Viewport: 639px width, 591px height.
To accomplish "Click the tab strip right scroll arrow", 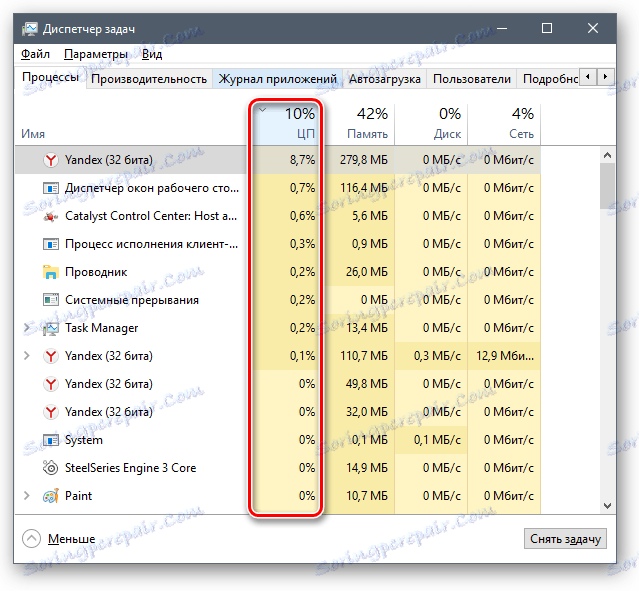I will point(605,77).
